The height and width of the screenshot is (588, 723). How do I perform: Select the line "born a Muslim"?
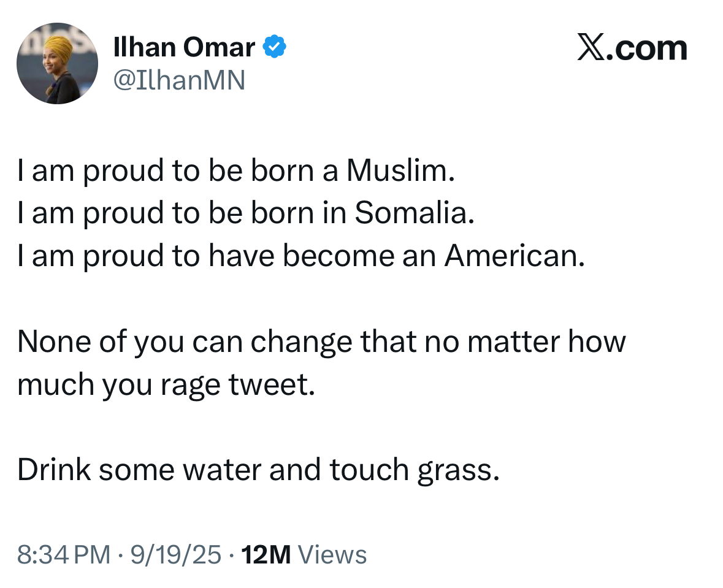coord(236,170)
